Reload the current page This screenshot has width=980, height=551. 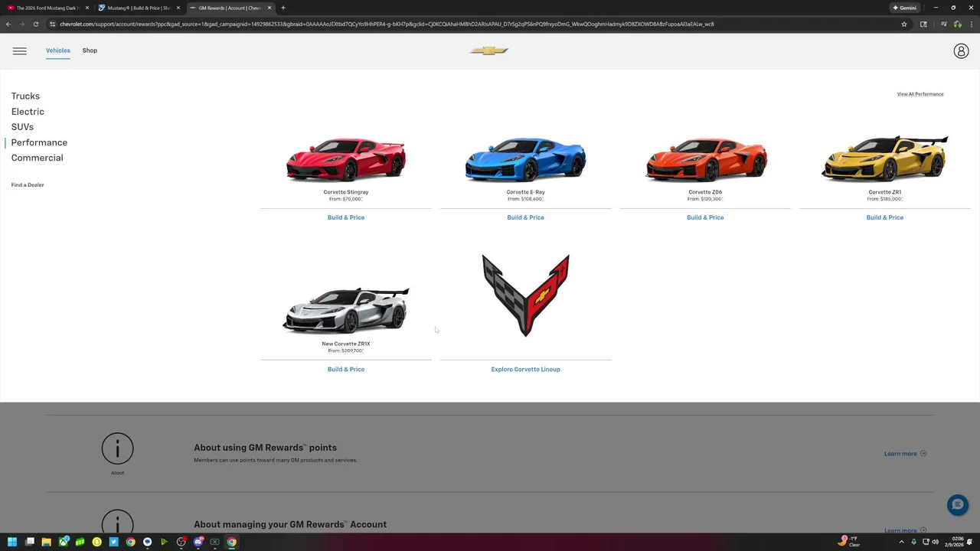point(35,24)
